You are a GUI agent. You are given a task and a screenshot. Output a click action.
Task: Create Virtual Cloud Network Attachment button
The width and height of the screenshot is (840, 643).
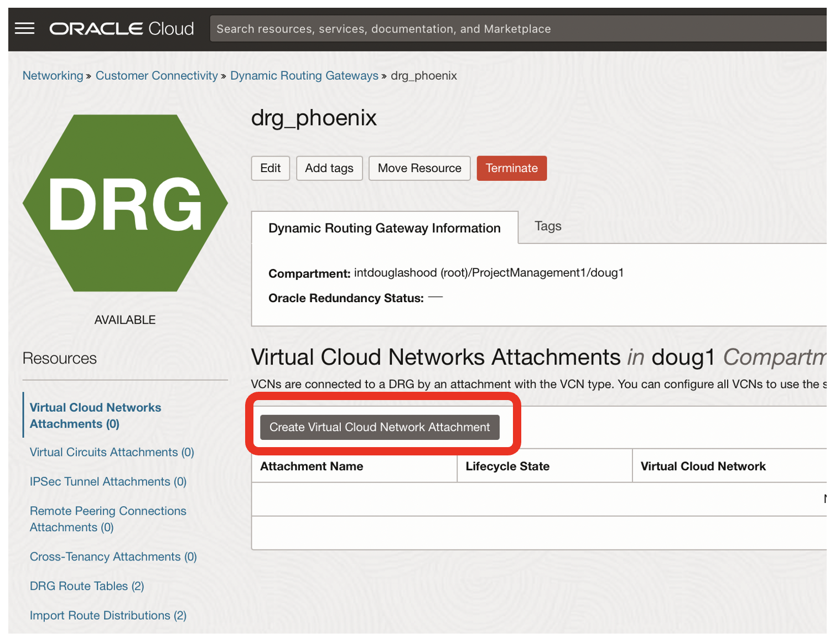[x=380, y=427]
